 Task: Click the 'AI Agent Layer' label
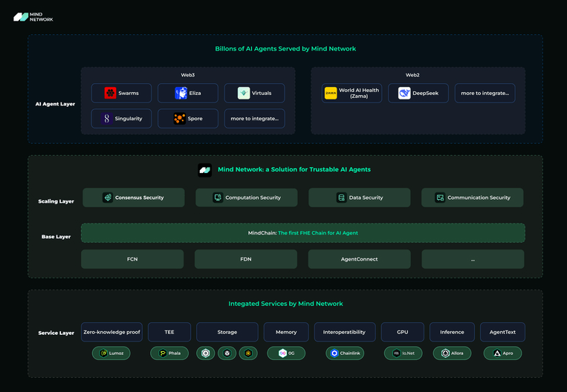(55, 104)
